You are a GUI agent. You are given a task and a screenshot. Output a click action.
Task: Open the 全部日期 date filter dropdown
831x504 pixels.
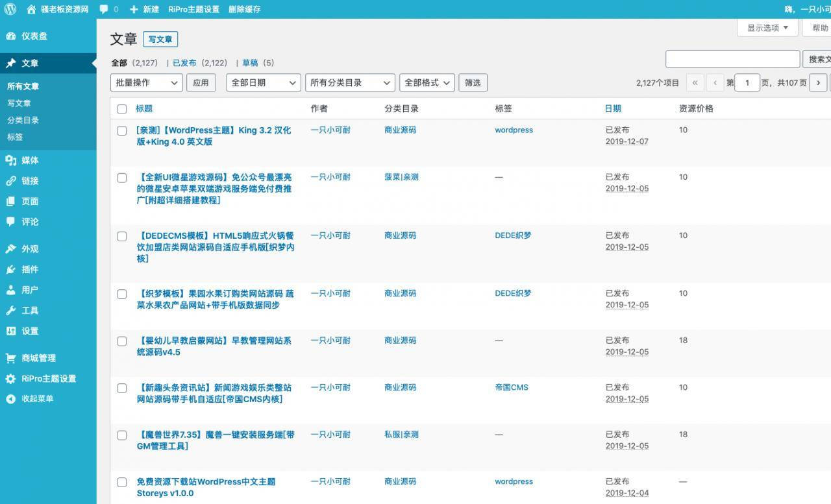tap(264, 83)
